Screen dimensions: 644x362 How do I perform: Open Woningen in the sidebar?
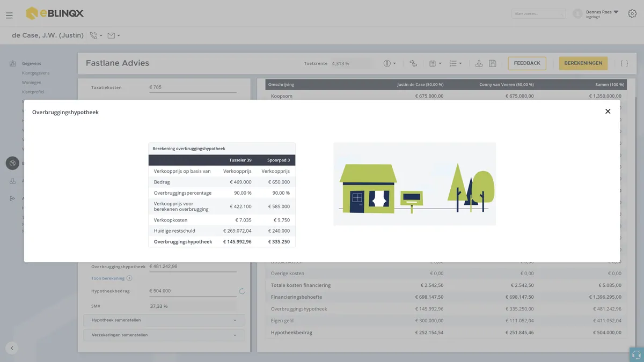point(32,83)
